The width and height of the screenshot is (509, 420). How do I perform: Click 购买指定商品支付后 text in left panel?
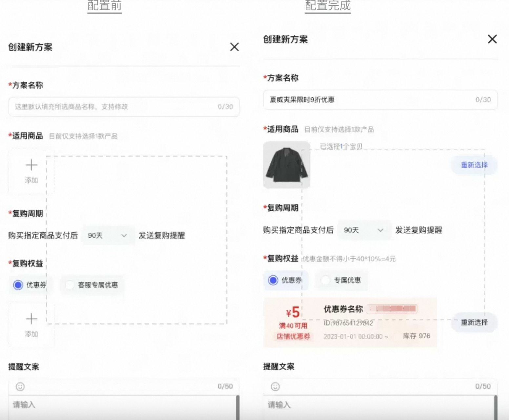pyautogui.click(x=43, y=235)
